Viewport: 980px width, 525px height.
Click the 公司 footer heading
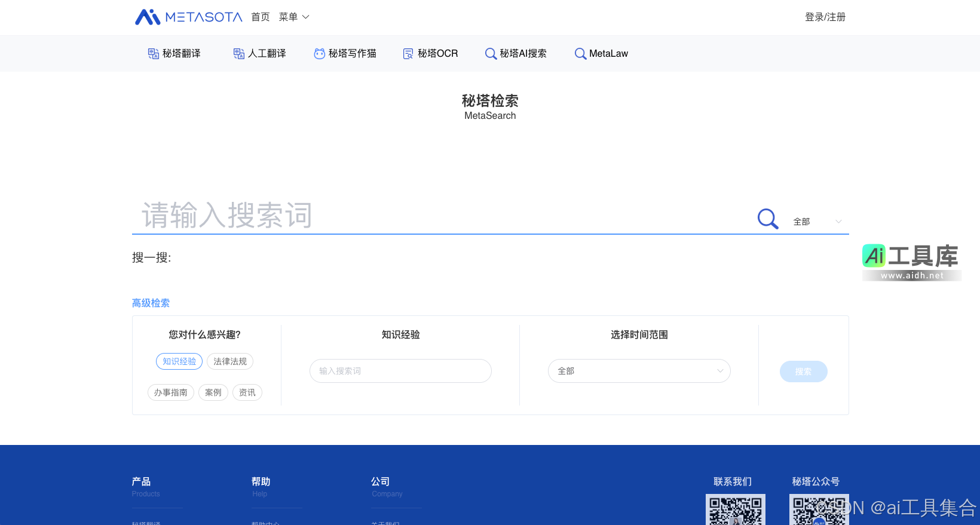[381, 481]
